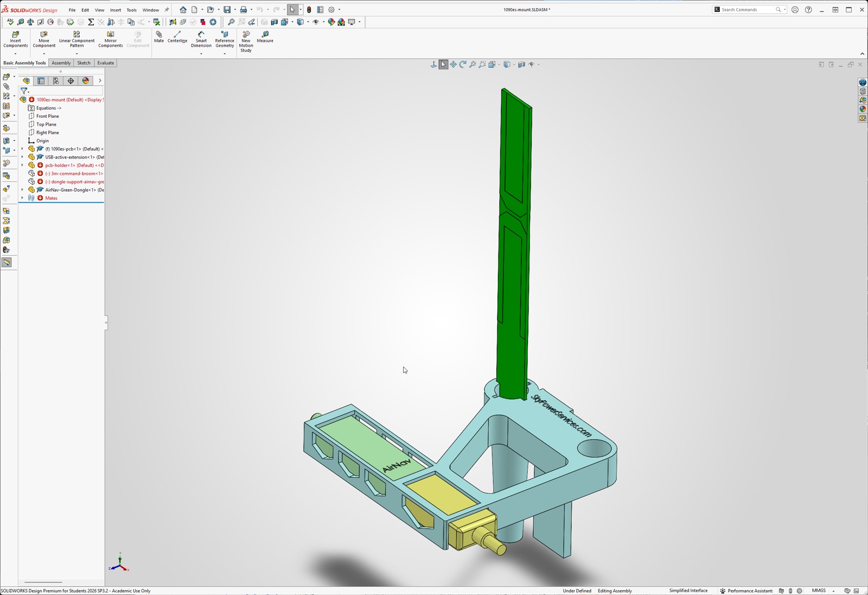Select the Mate tool
Screen dimensions: 868x595
159,37
